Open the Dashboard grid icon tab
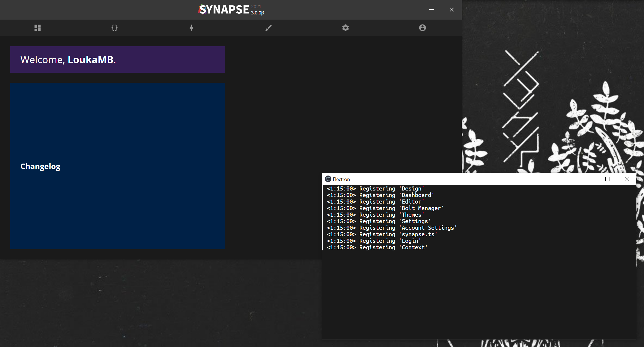Viewport: 644px width, 347px height. [x=38, y=28]
